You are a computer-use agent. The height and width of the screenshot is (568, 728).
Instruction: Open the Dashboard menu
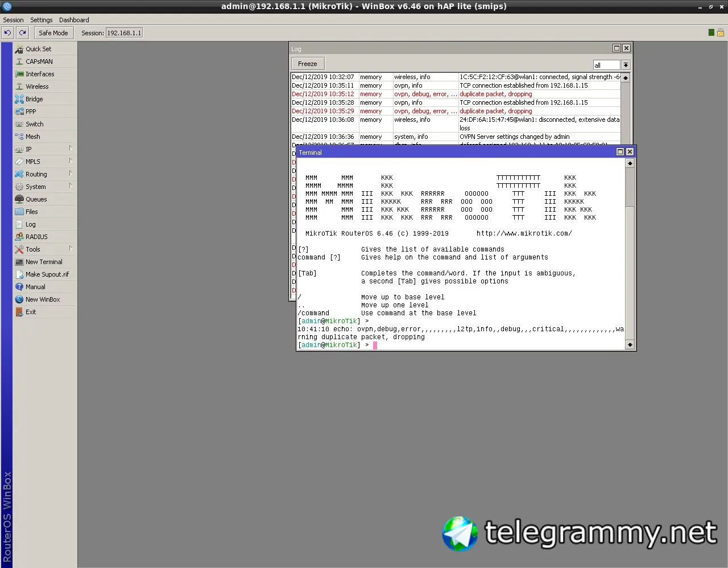[74, 20]
